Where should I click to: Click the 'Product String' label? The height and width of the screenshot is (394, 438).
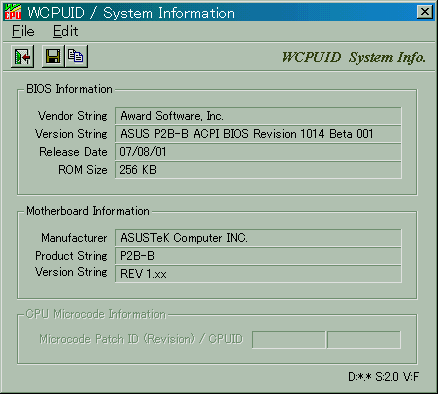[x=71, y=256]
